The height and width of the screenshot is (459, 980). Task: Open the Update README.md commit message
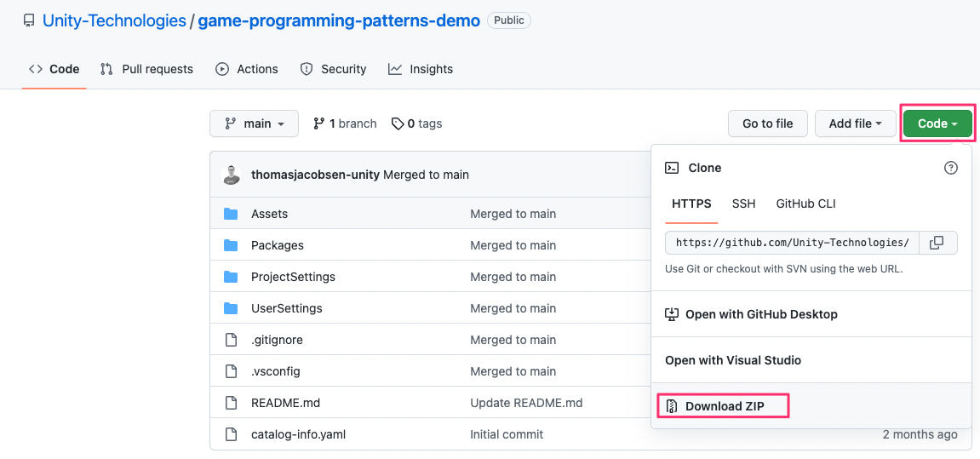[526, 403]
